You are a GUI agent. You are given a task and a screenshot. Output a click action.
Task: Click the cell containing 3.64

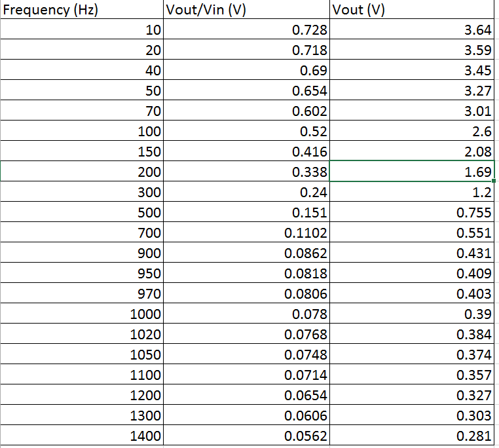(x=412, y=29)
